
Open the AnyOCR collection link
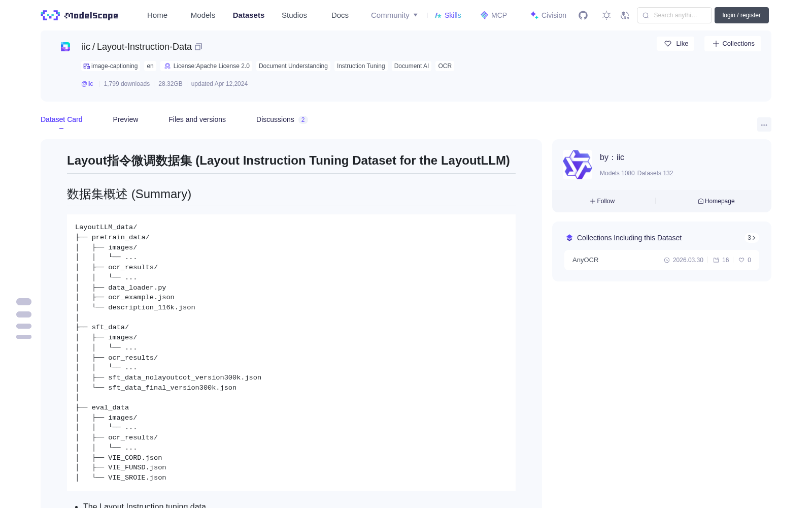[x=585, y=260]
